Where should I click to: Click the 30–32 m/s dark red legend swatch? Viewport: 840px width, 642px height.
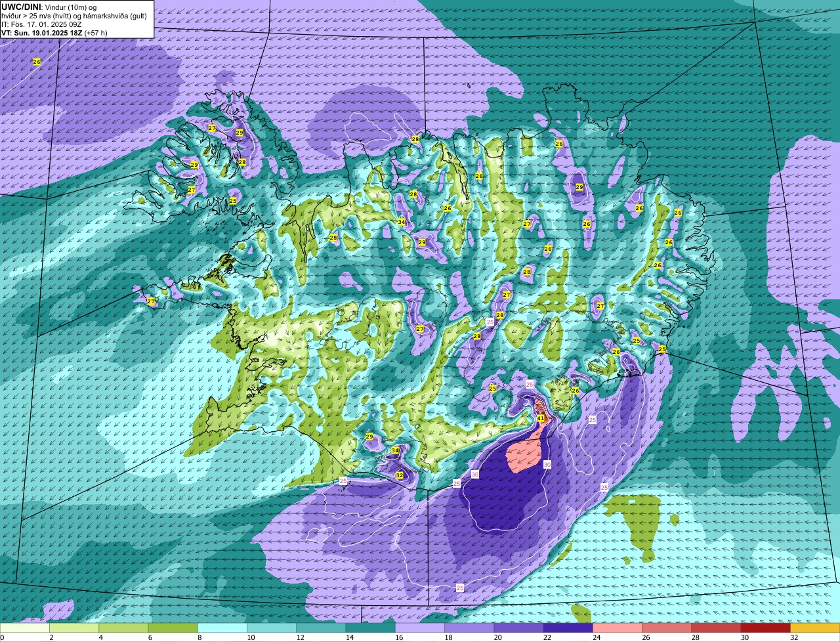766,628
